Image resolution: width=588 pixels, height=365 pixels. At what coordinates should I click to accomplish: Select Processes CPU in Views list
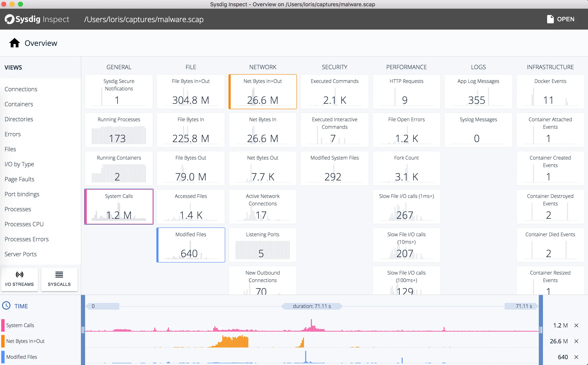pos(24,224)
